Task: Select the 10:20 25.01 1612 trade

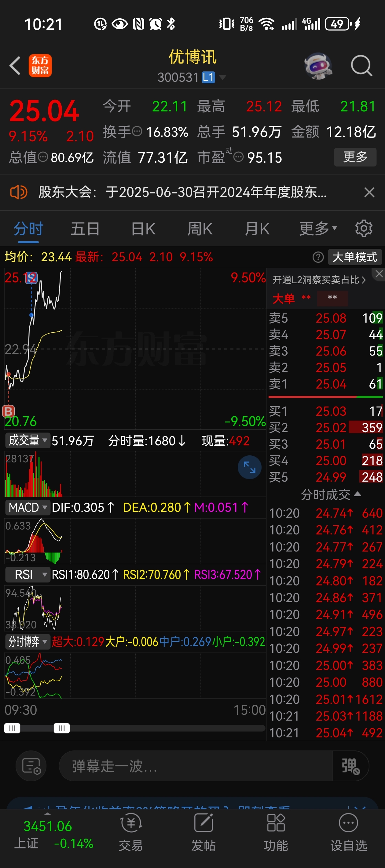Action: (x=326, y=699)
